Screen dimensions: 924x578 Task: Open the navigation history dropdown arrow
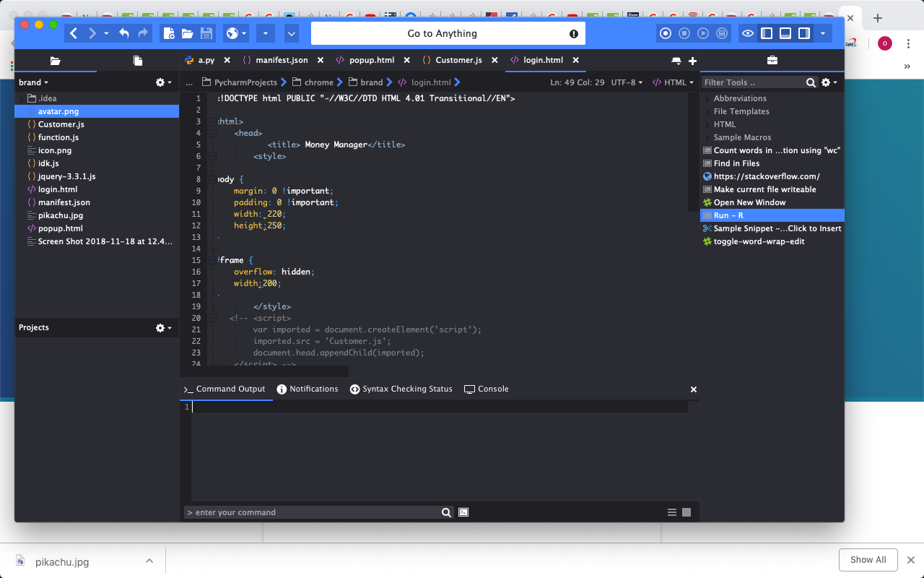[106, 33]
